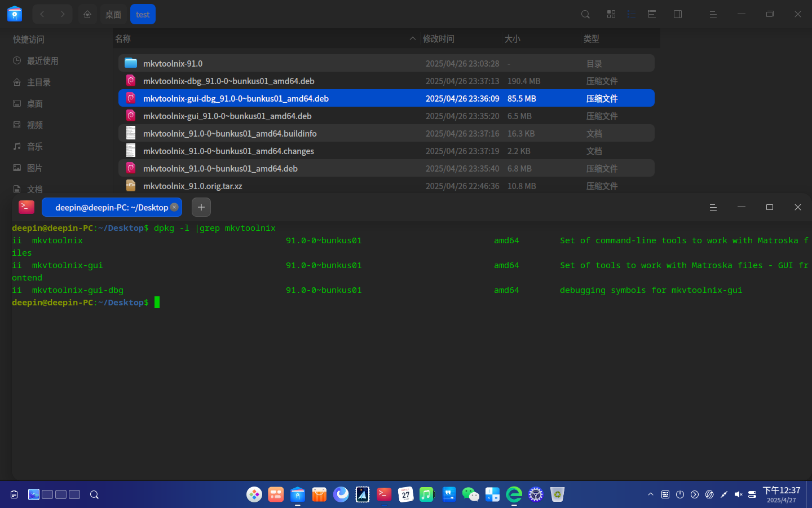Switch file manager to icon grid view
The height and width of the screenshot is (508, 812).
click(611, 14)
